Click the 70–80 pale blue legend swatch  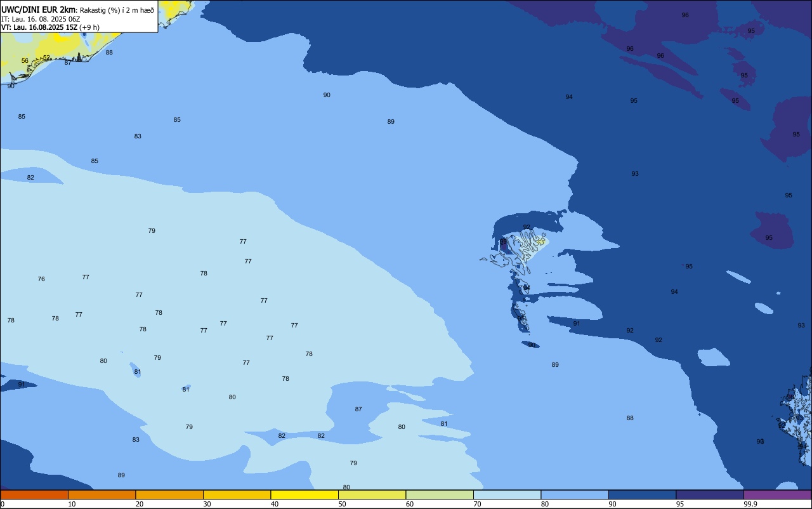[x=507, y=495]
